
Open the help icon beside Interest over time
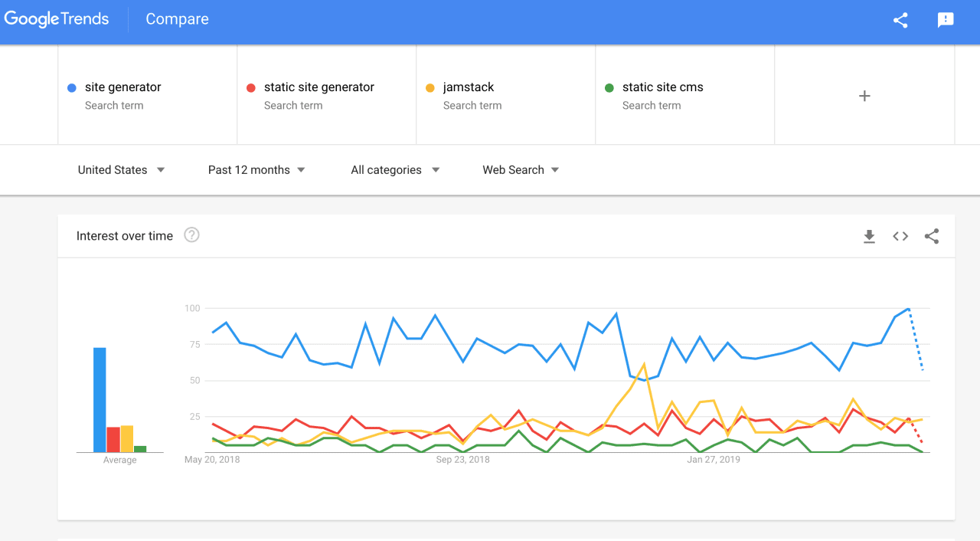tap(192, 235)
